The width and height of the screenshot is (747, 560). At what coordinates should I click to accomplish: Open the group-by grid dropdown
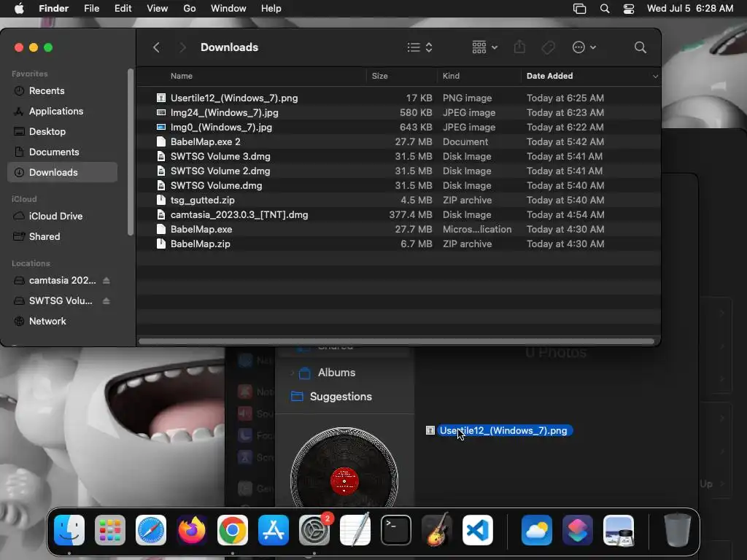click(484, 47)
